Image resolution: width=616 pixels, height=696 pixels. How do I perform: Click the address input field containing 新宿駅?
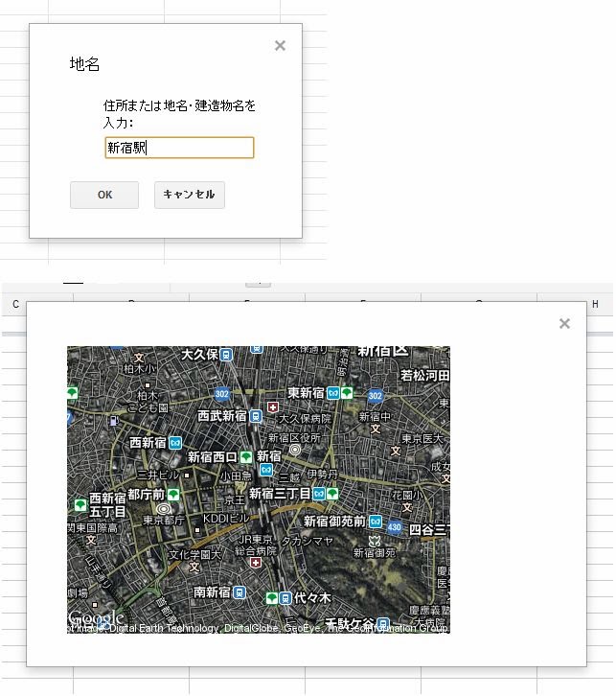pos(179,148)
